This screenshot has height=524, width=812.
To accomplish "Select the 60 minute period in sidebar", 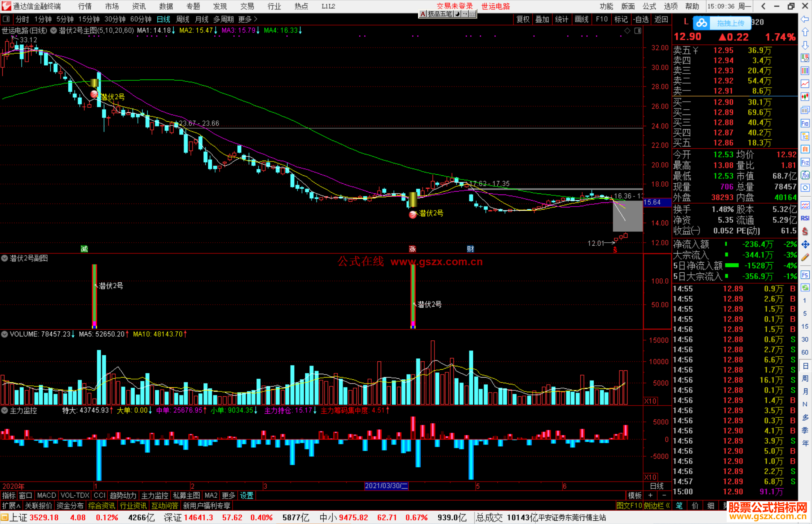I will tap(805, 352).
